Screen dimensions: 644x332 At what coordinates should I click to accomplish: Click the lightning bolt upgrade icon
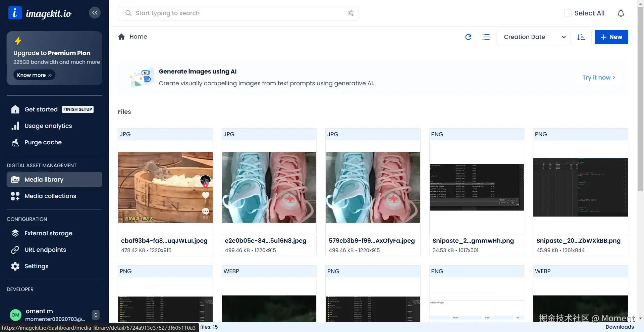pyautogui.click(x=18, y=41)
